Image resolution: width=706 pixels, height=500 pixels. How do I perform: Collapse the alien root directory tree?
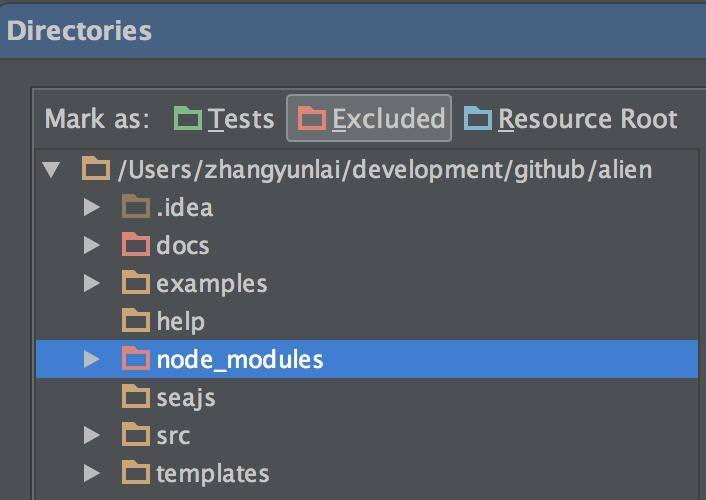pos(53,170)
